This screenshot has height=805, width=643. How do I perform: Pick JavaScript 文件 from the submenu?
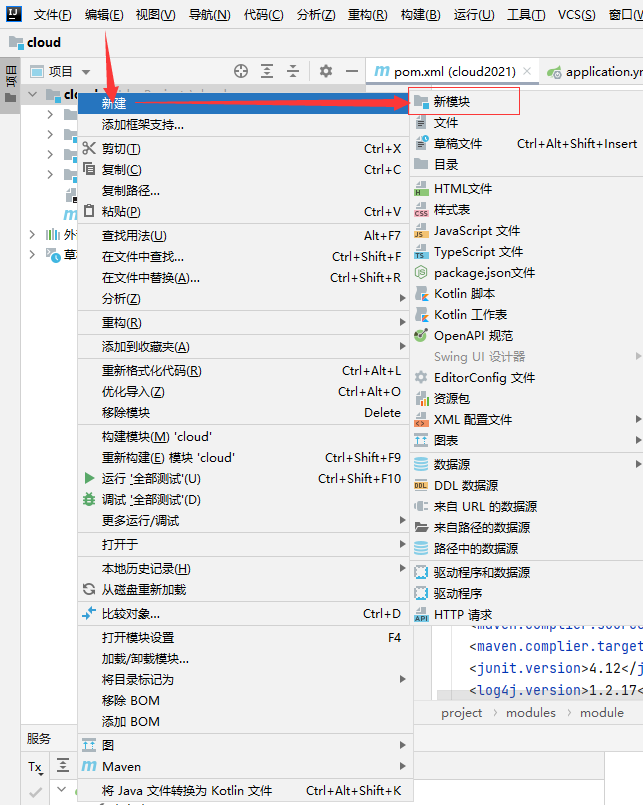(477, 230)
